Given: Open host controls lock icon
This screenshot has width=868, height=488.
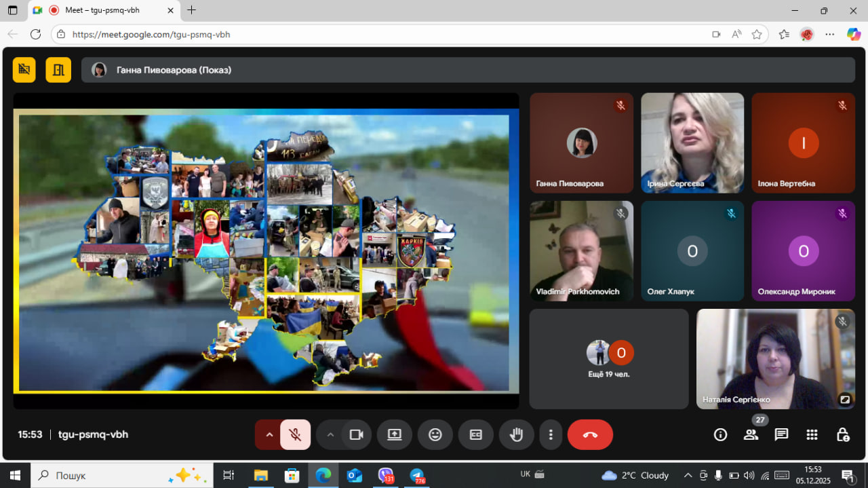Looking at the screenshot, I should point(842,434).
